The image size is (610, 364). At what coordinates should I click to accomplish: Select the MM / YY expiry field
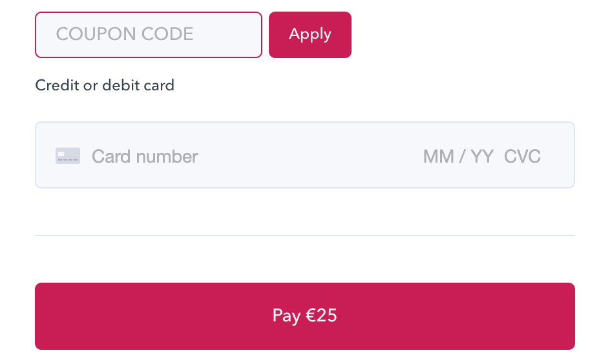tap(458, 156)
